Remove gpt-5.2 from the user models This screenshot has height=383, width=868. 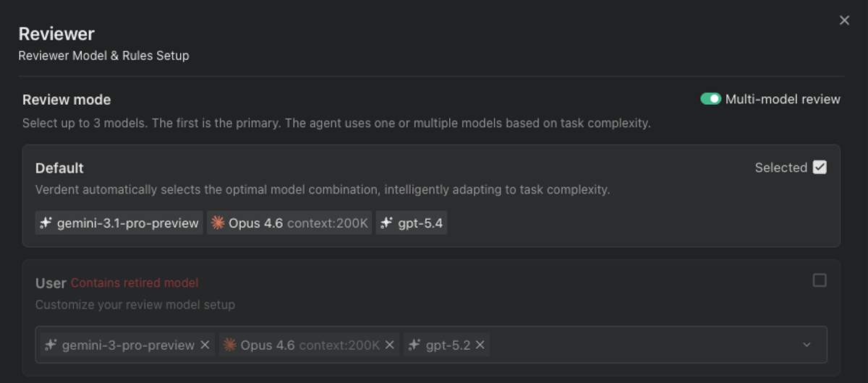[x=480, y=345]
